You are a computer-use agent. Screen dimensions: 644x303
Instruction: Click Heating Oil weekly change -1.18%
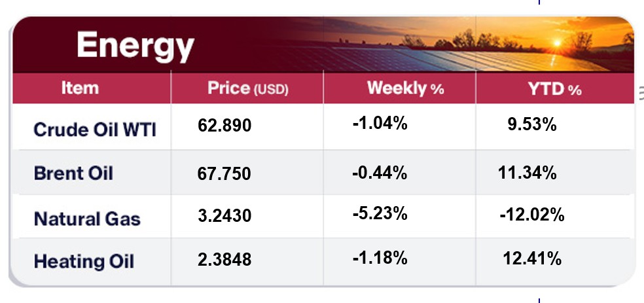pyautogui.click(x=380, y=258)
